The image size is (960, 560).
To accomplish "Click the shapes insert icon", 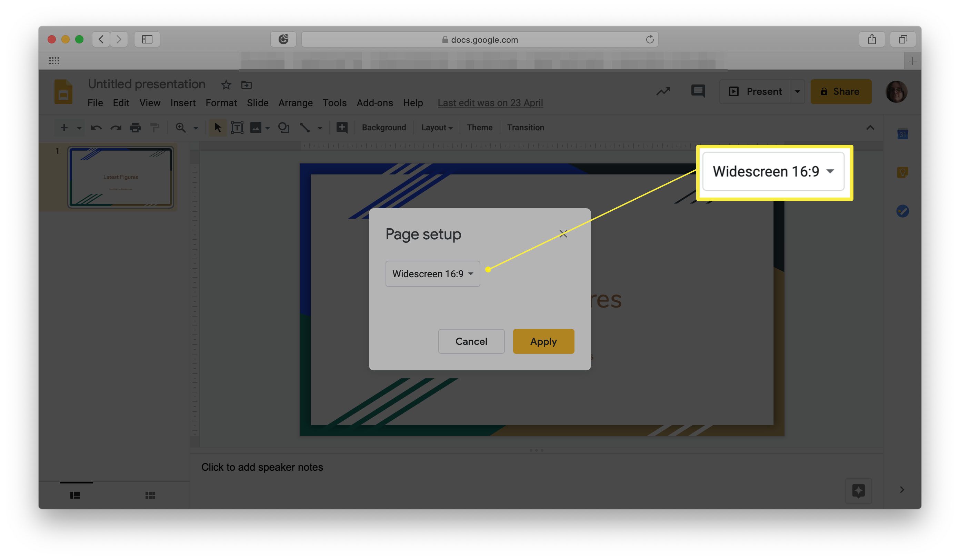I will coord(283,128).
